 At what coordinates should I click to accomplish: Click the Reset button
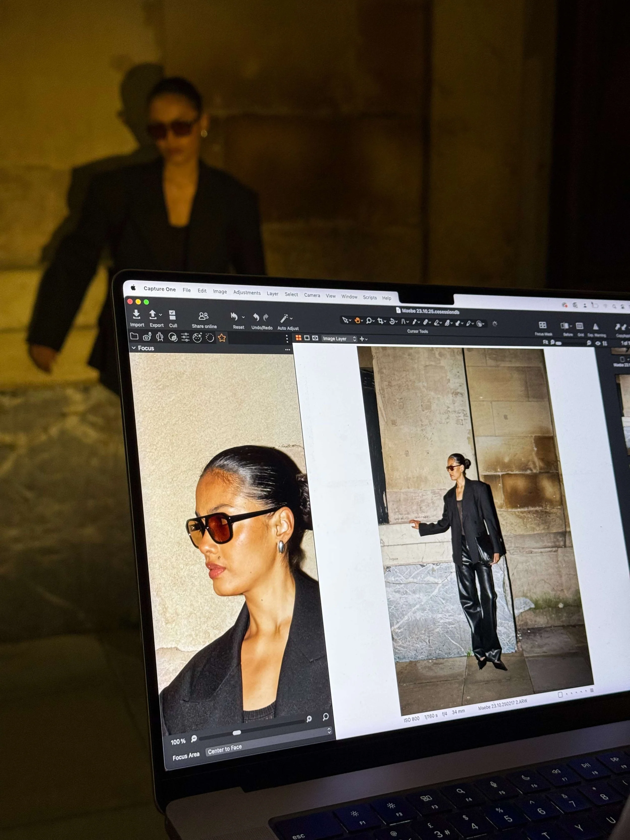(234, 317)
